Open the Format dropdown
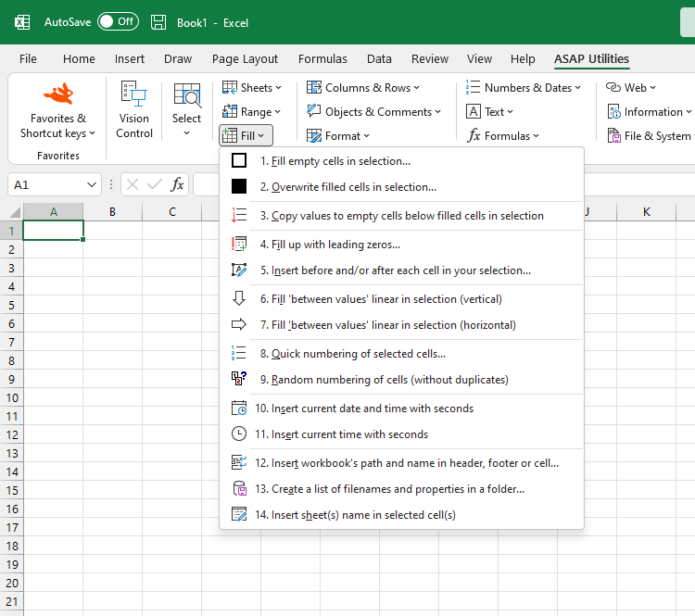695x616 pixels. point(337,135)
